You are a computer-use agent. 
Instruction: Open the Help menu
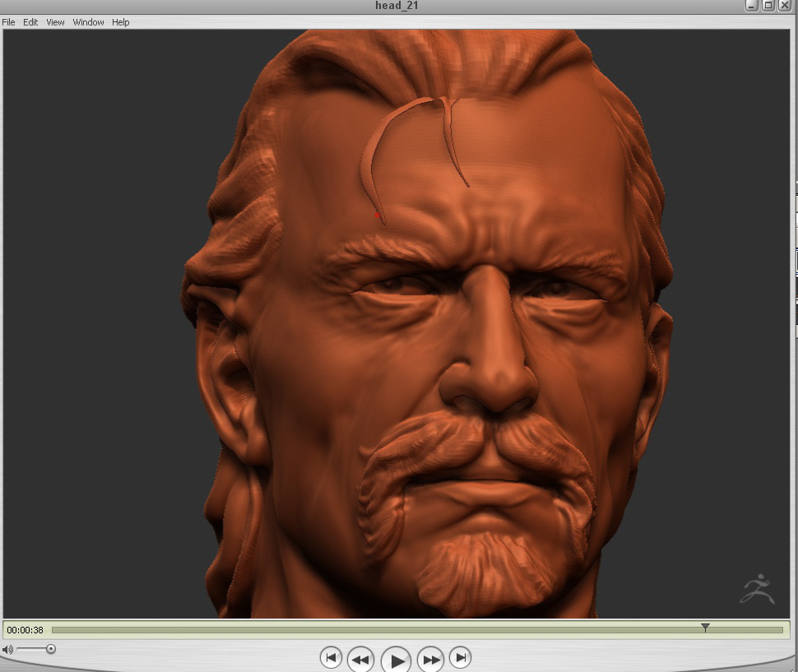point(121,22)
